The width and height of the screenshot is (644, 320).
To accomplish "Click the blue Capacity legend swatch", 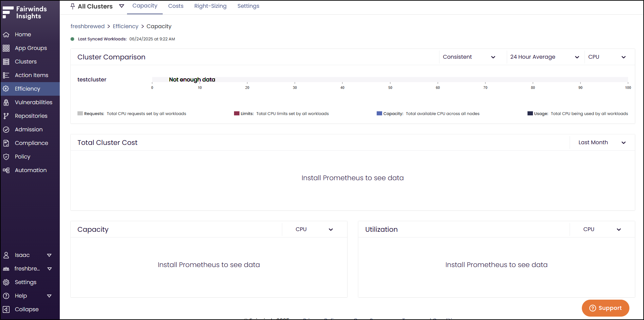I will pos(379,113).
